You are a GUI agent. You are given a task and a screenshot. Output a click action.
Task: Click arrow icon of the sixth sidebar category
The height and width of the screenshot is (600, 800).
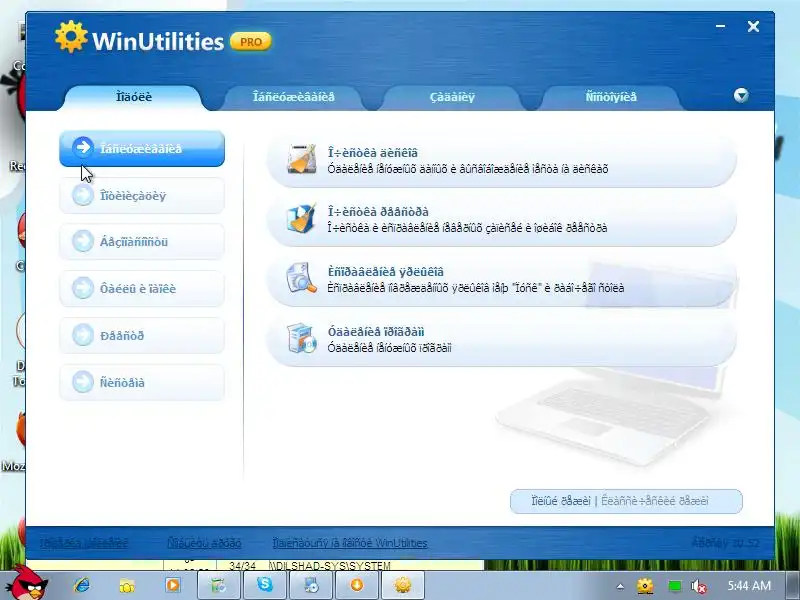83,382
